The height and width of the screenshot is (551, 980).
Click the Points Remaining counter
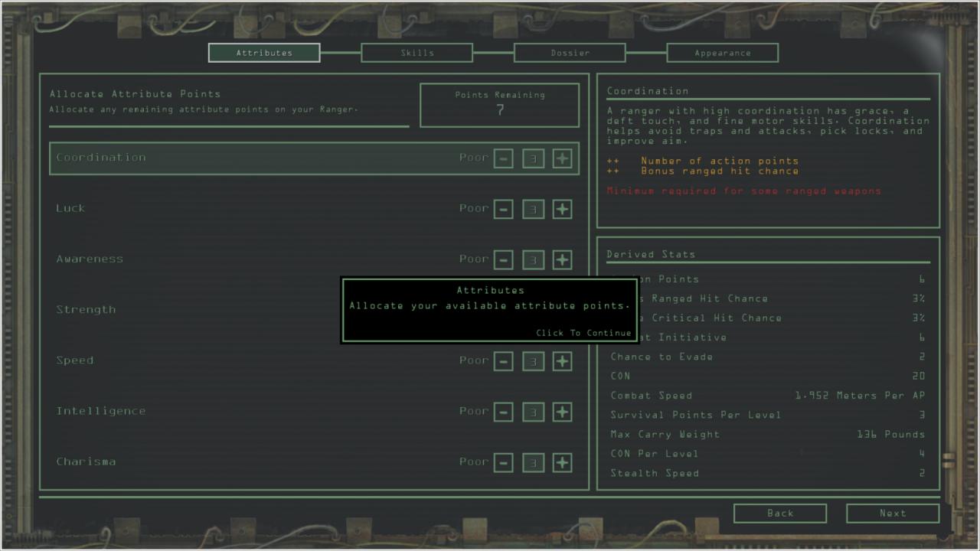(x=500, y=105)
